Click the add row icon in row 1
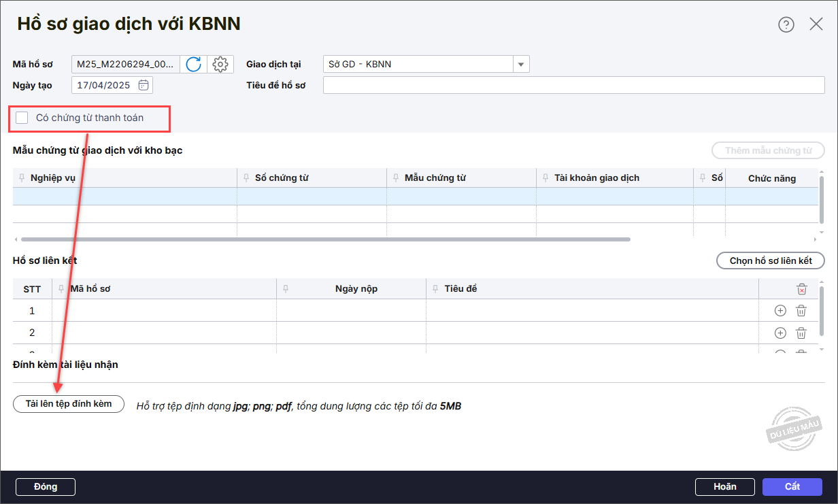The image size is (838, 504). [x=780, y=311]
